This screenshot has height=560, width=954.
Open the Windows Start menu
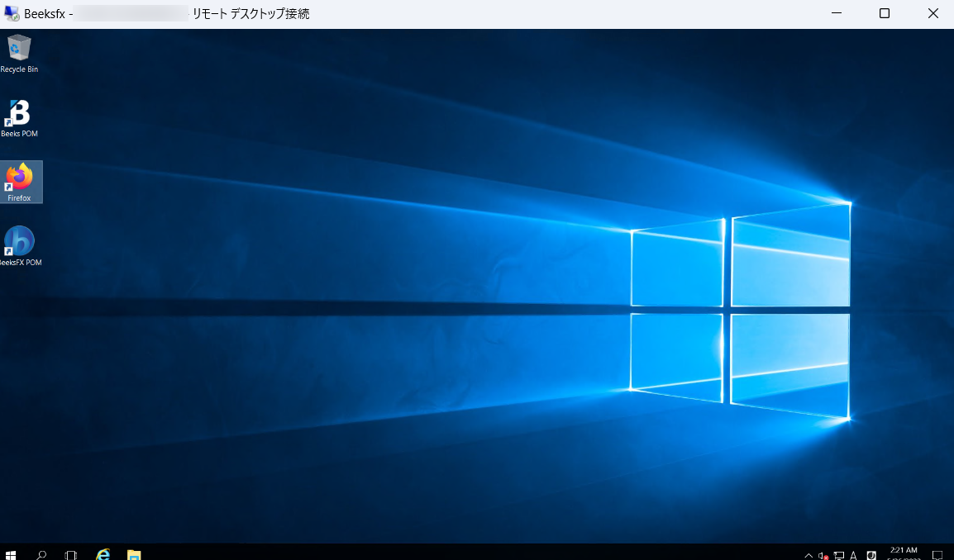tap(11, 554)
